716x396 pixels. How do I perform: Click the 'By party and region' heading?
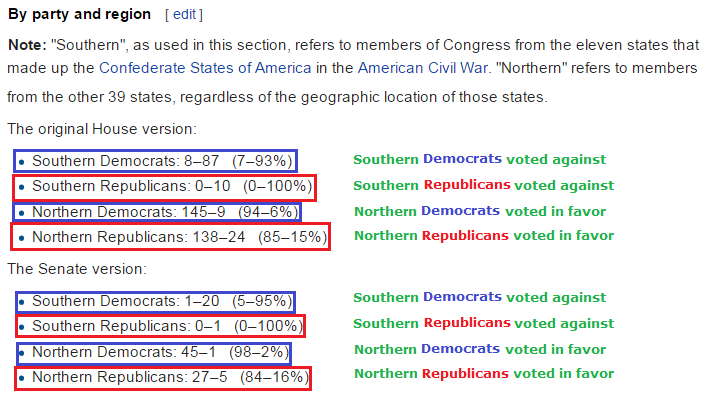pos(79,14)
